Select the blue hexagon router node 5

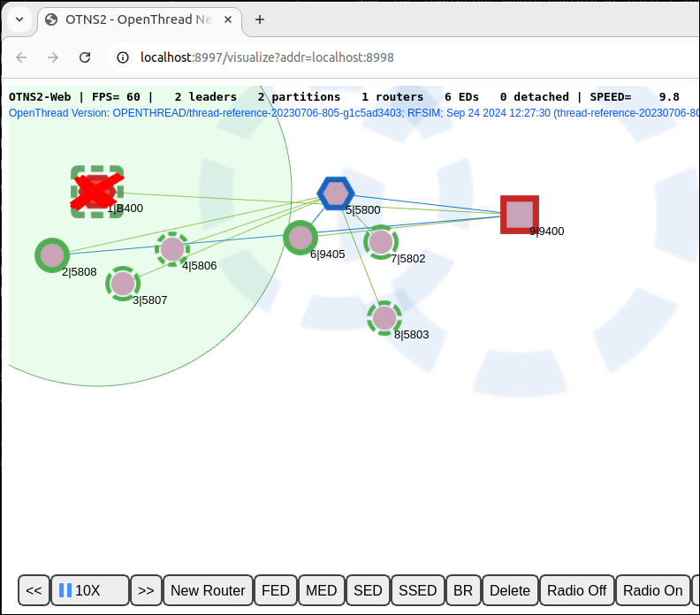pyautogui.click(x=336, y=193)
